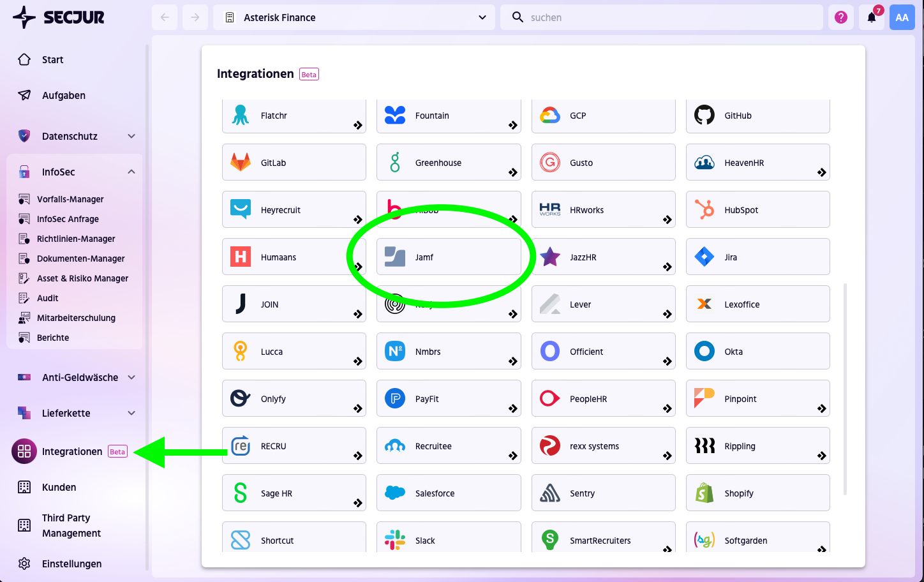
Task: Click the HubSpot sprocket icon
Action: pyautogui.click(x=704, y=209)
